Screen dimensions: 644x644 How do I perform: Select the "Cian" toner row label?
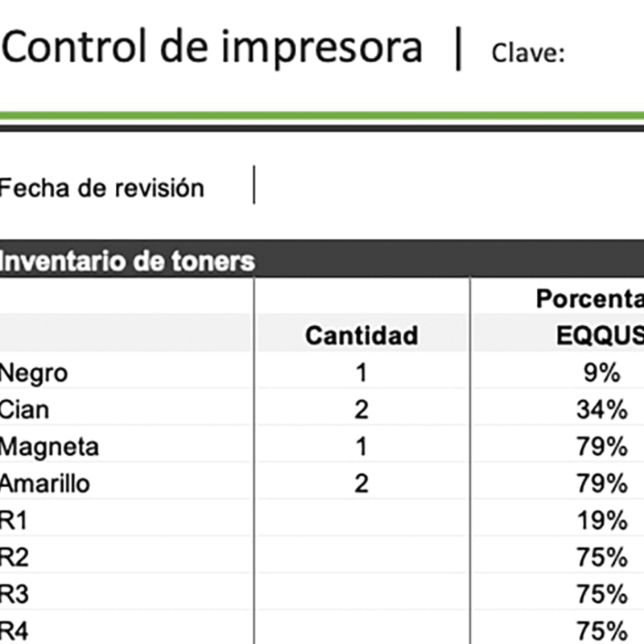[x=25, y=410]
